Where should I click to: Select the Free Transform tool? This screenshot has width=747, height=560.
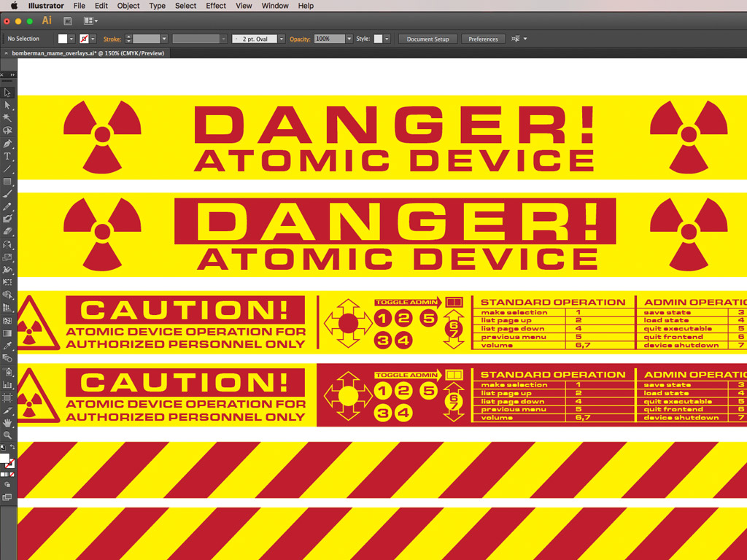(x=7, y=282)
